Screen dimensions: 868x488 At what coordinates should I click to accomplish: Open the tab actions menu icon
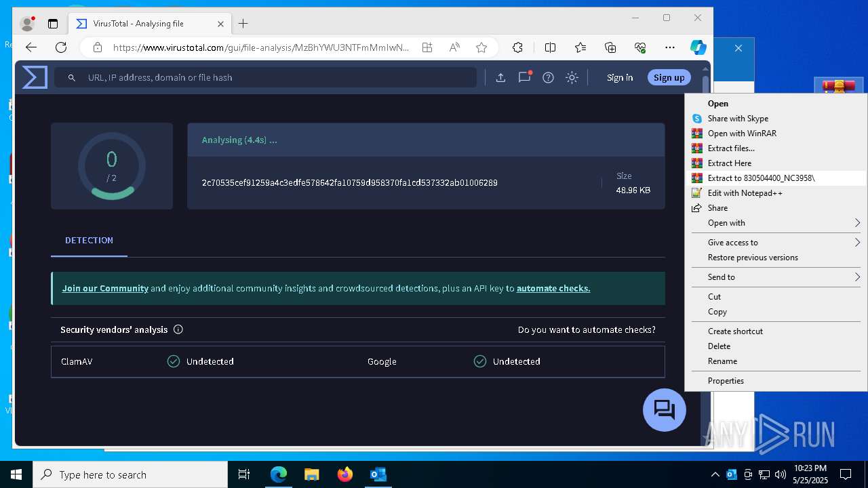pyautogui.click(x=53, y=23)
